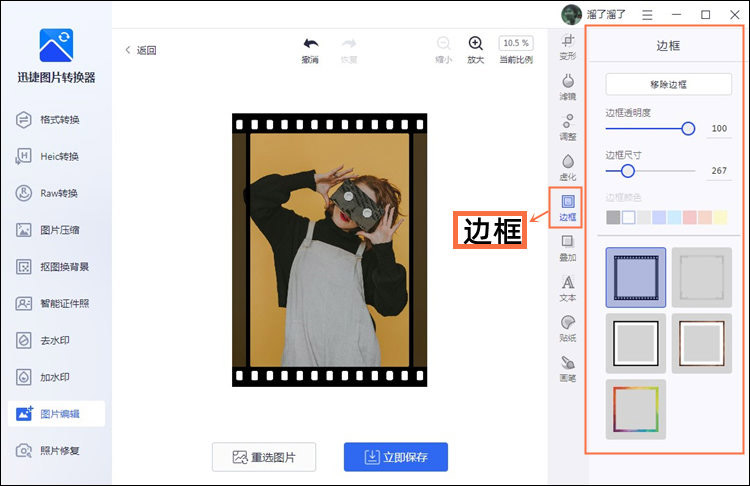Pick the pale yellow color swatch

[720, 217]
